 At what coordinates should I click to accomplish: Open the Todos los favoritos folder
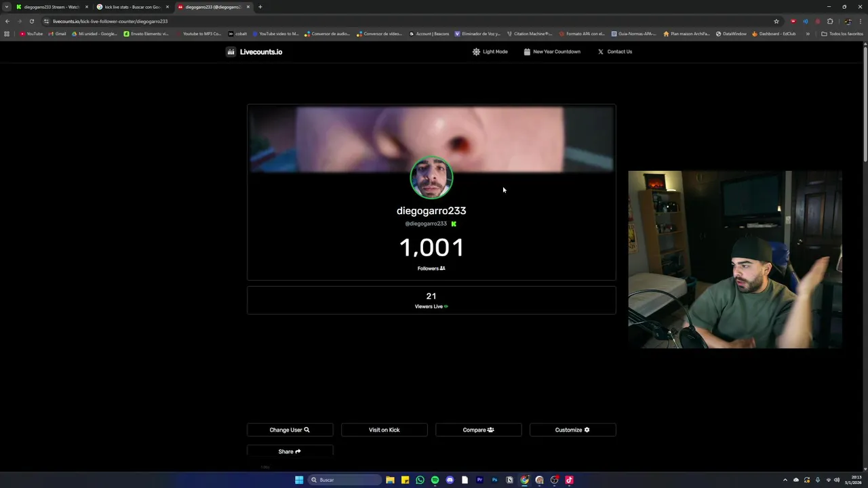click(842, 34)
